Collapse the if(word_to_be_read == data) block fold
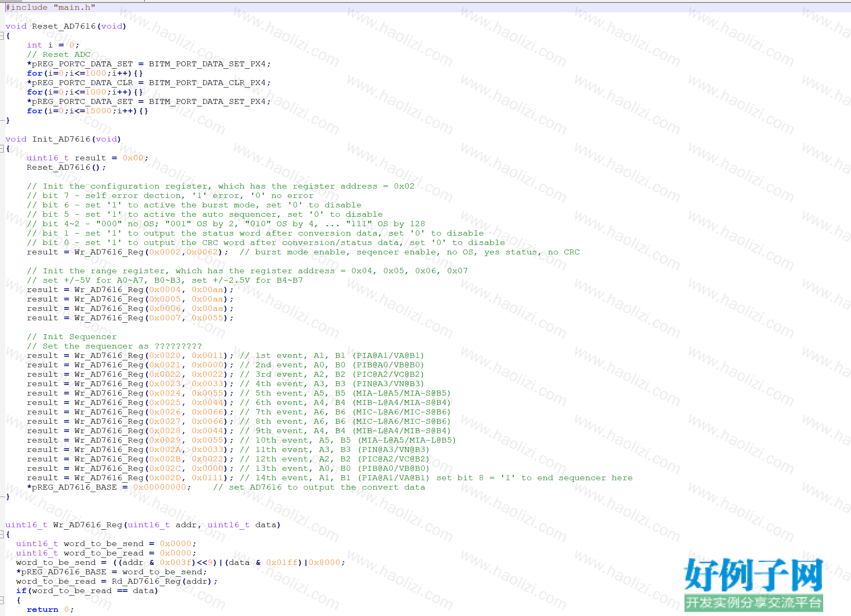The height and width of the screenshot is (616, 851). coord(2,600)
